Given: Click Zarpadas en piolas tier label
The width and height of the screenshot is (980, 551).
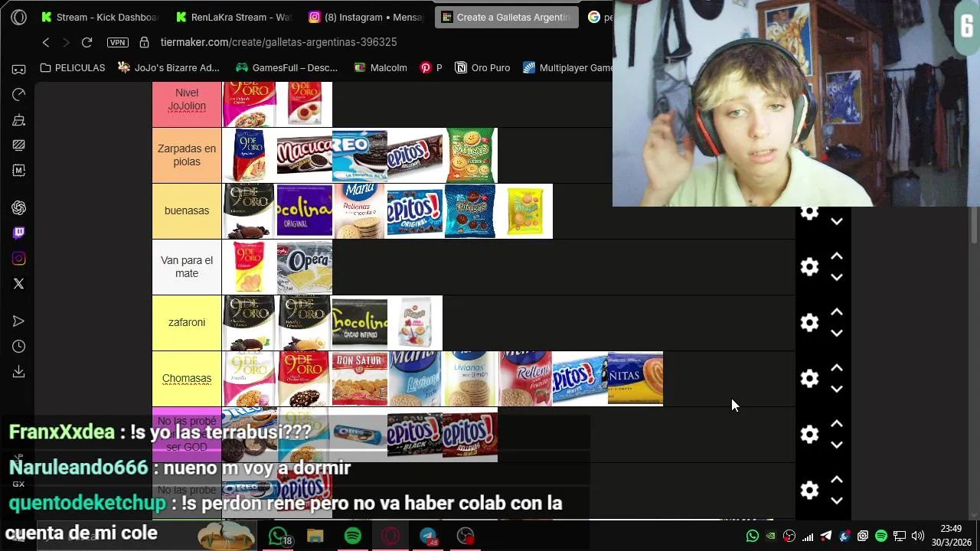Looking at the screenshot, I should (187, 155).
